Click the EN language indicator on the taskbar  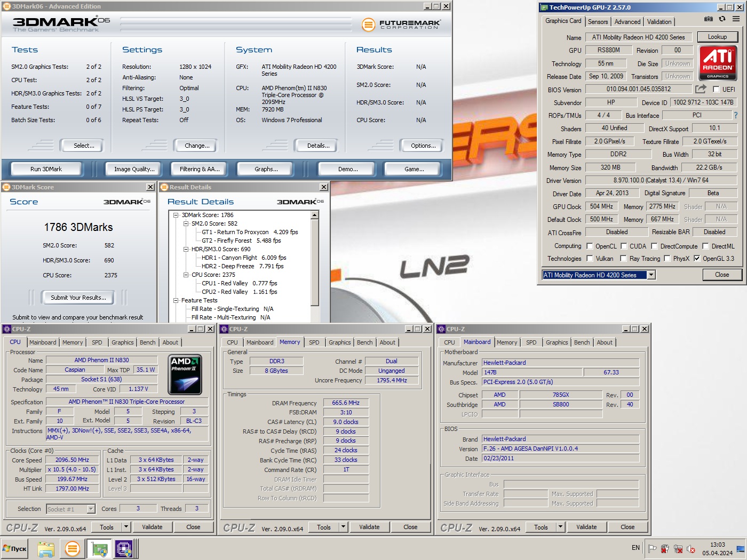[635, 548]
